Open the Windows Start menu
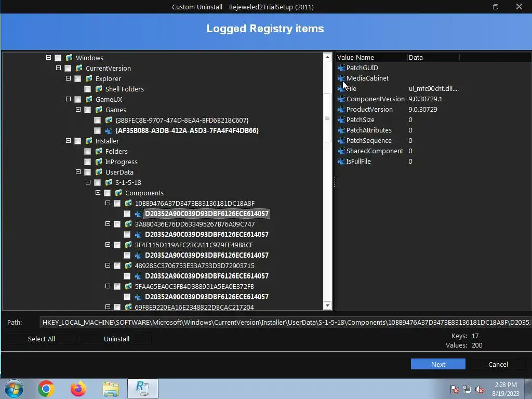The image size is (532, 399). pyautogui.click(x=14, y=389)
